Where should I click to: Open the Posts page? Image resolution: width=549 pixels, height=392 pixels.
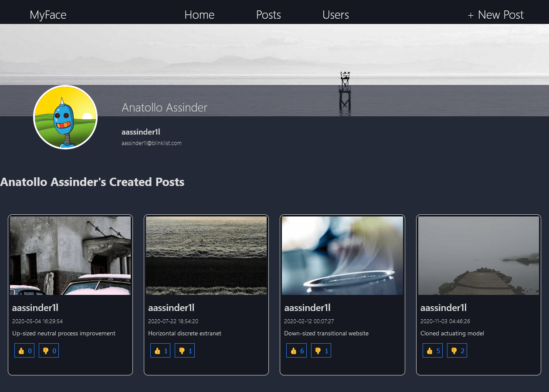coord(268,15)
